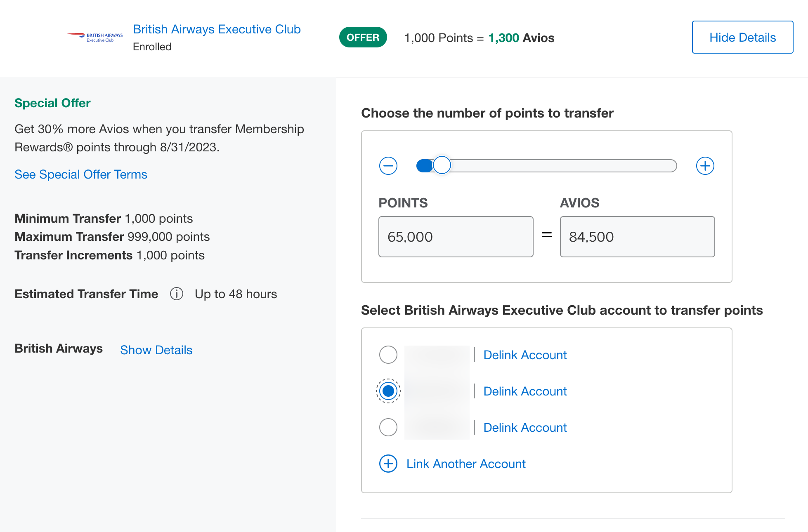Click the green OFFER badge
Image resolution: width=808 pixels, height=532 pixels.
pyautogui.click(x=363, y=38)
